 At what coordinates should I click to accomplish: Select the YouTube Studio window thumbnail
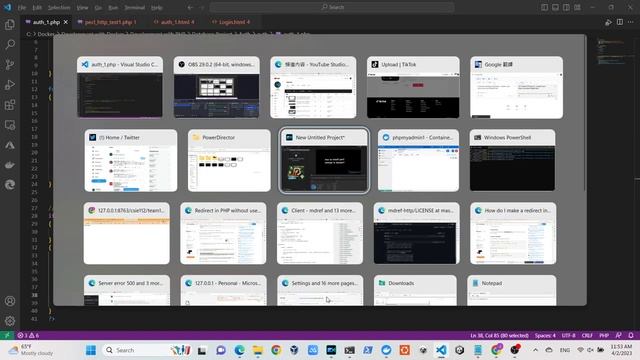[313, 87]
